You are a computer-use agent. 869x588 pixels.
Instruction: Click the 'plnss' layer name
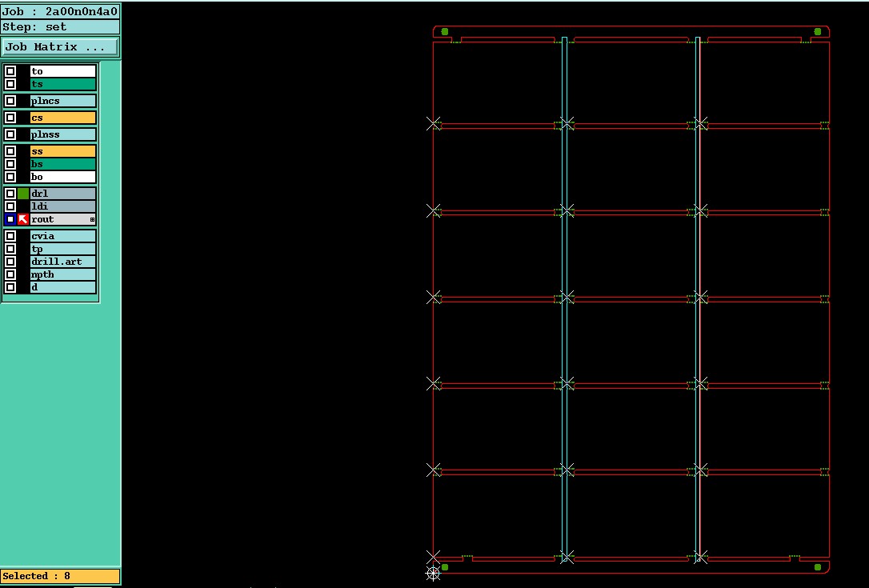tap(62, 134)
